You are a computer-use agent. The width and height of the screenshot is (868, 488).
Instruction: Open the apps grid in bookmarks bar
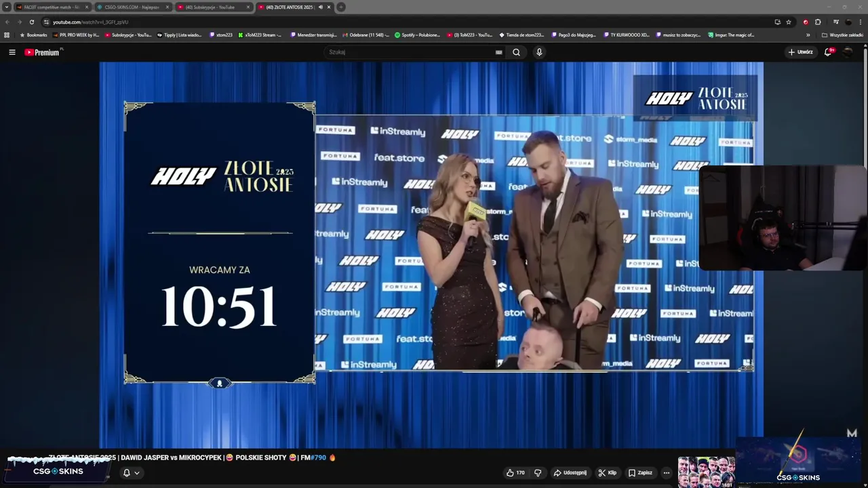(x=7, y=35)
